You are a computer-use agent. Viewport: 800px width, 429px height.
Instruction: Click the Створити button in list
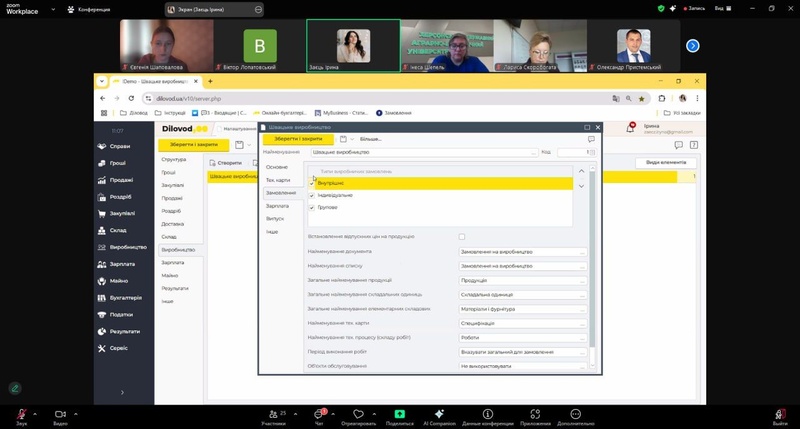(229, 162)
